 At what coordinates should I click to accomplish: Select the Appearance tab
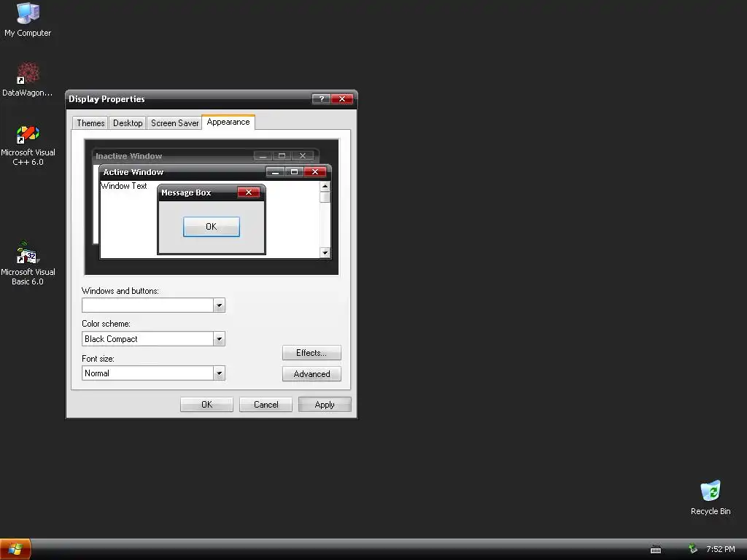coord(228,122)
